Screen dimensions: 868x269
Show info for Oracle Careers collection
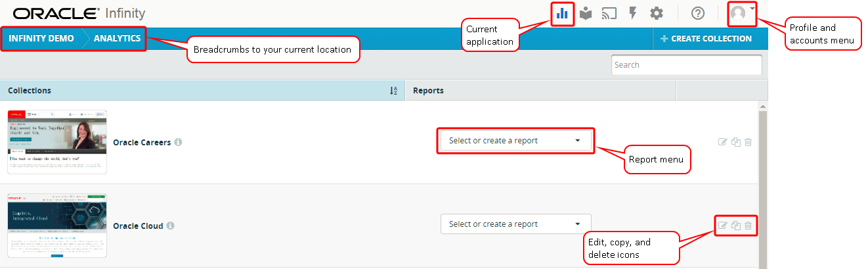178,142
